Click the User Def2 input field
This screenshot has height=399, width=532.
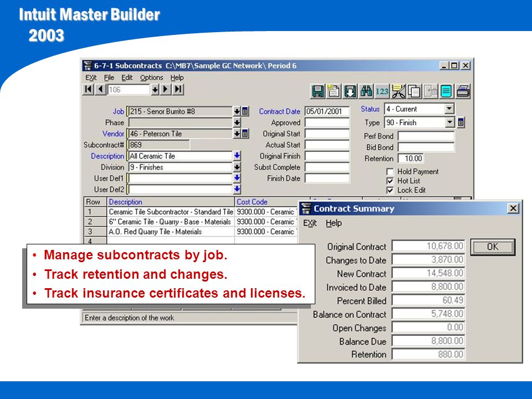[180, 190]
